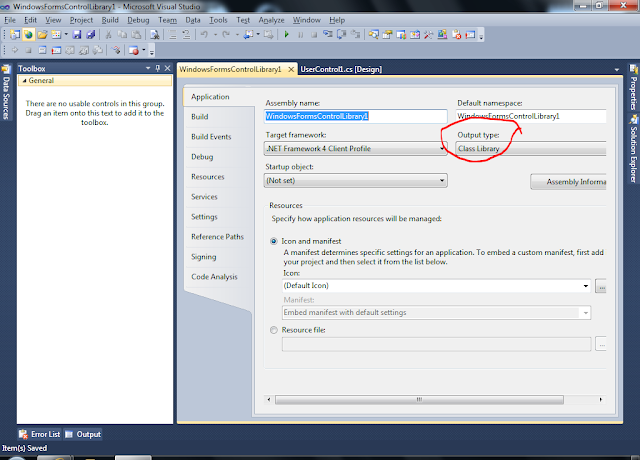Click the crossed hammer and wrench icon
The height and width of the screenshot is (460, 640).
coord(428,34)
